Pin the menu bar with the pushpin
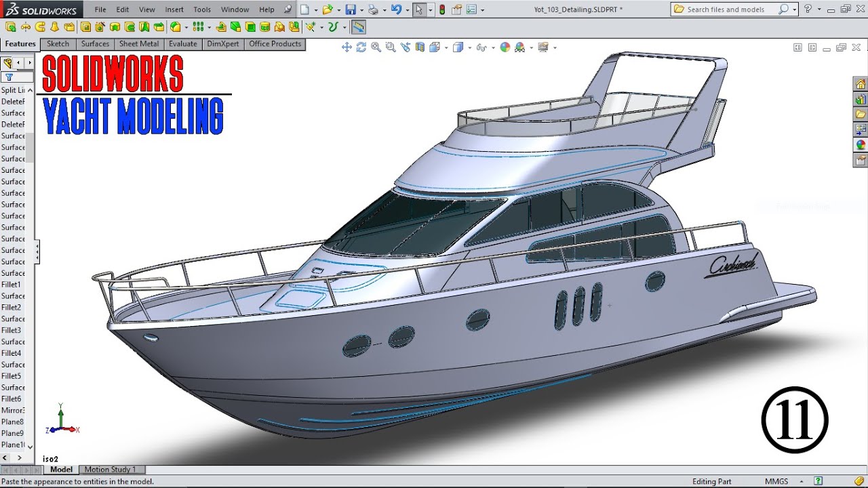 pos(288,9)
